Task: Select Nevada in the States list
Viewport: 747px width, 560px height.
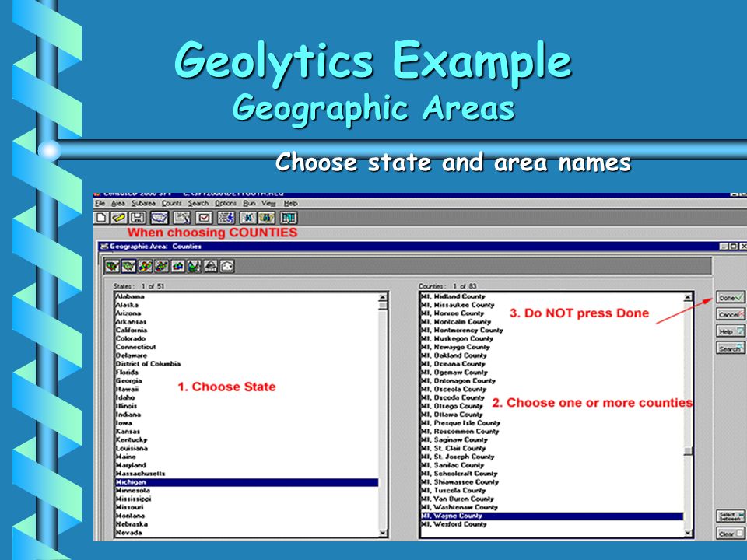Action: [247, 532]
